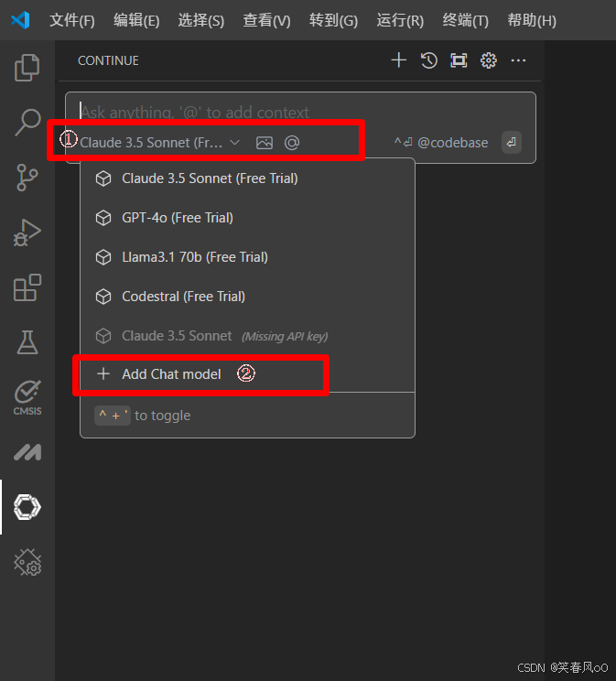The image size is (616, 681).
Task: Open Continue settings gear
Action: pos(488,59)
